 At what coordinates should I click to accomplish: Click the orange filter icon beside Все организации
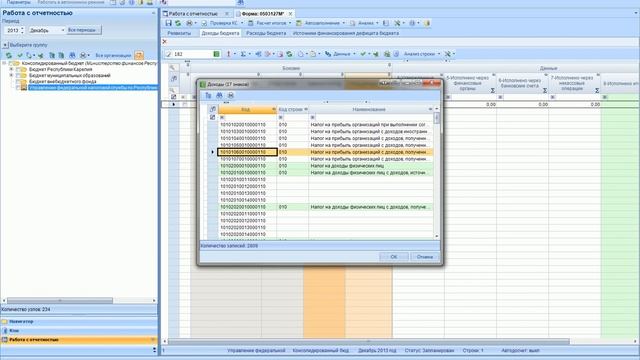(139, 55)
